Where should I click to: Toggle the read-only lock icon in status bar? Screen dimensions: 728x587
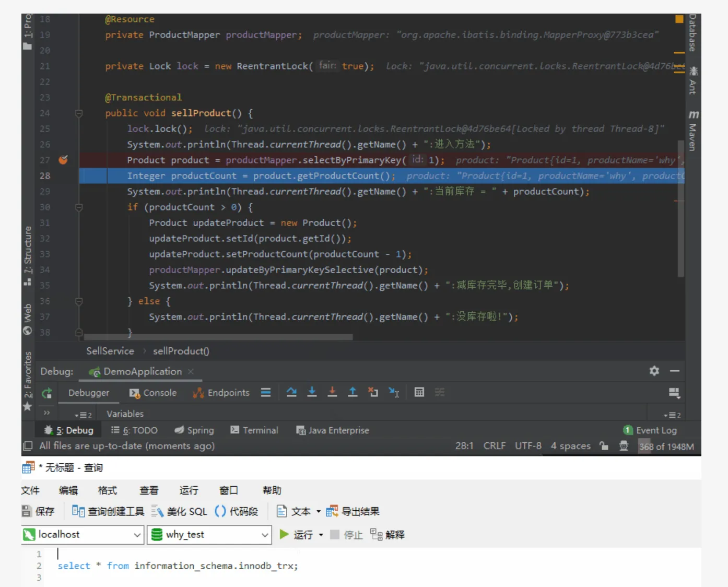pyautogui.click(x=604, y=446)
